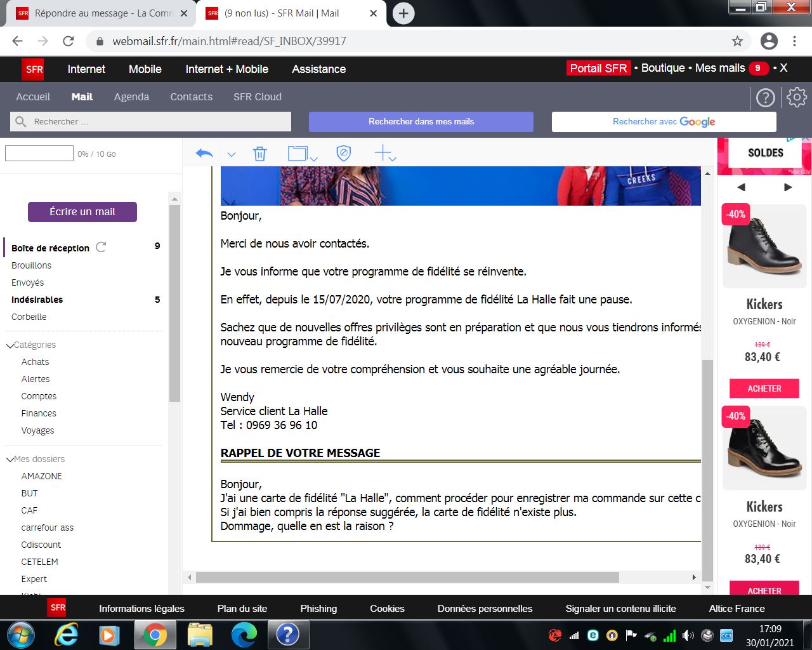Open the help question mark icon

[x=766, y=98]
